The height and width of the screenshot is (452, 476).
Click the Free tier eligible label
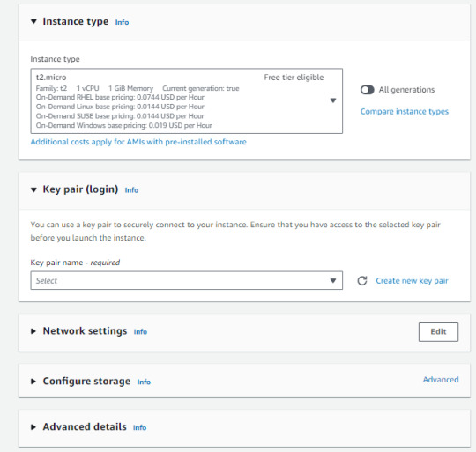coord(294,78)
